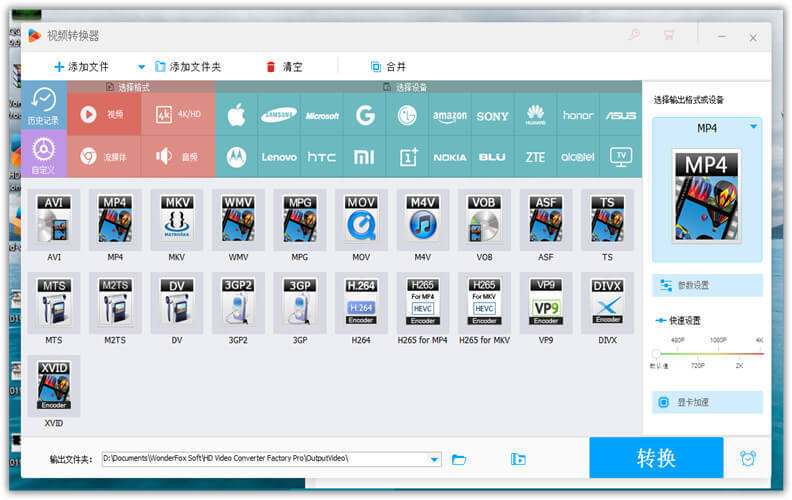
Task: Open Samsung device presets
Action: click(279, 115)
